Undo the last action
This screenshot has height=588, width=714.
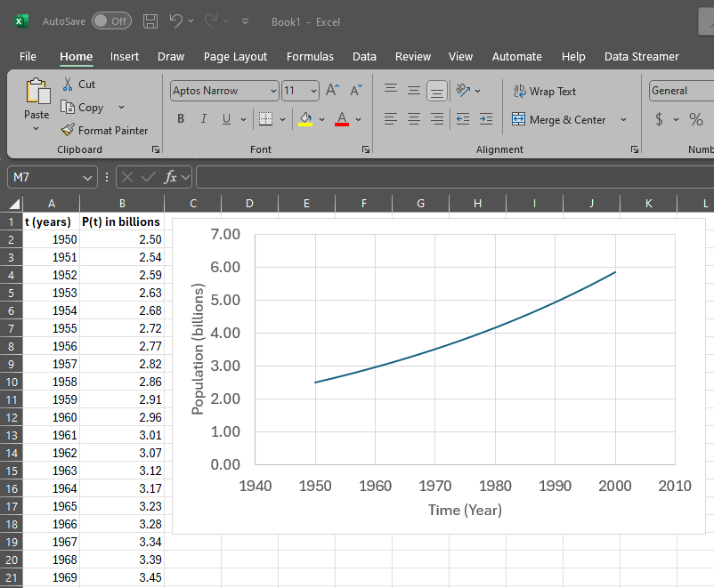175,20
